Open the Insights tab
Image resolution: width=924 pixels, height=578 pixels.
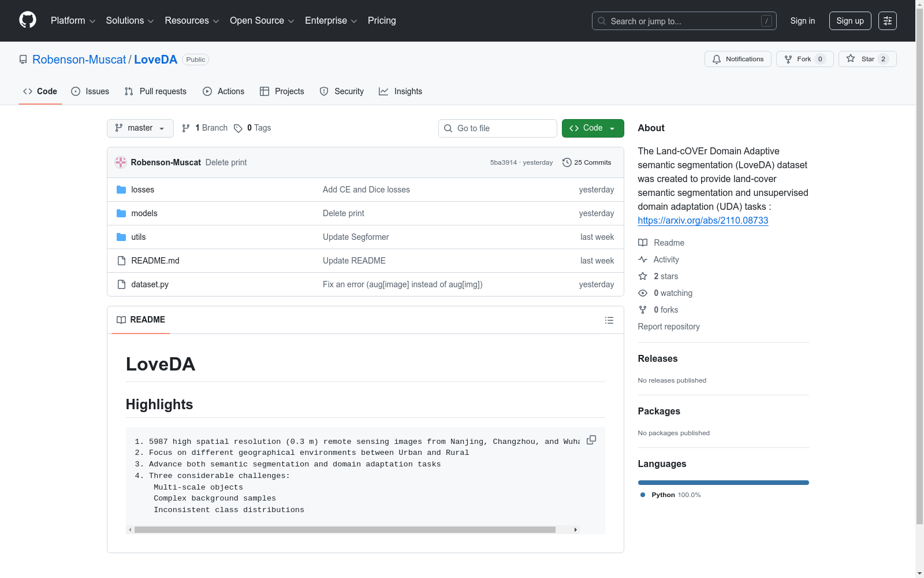coord(400,91)
